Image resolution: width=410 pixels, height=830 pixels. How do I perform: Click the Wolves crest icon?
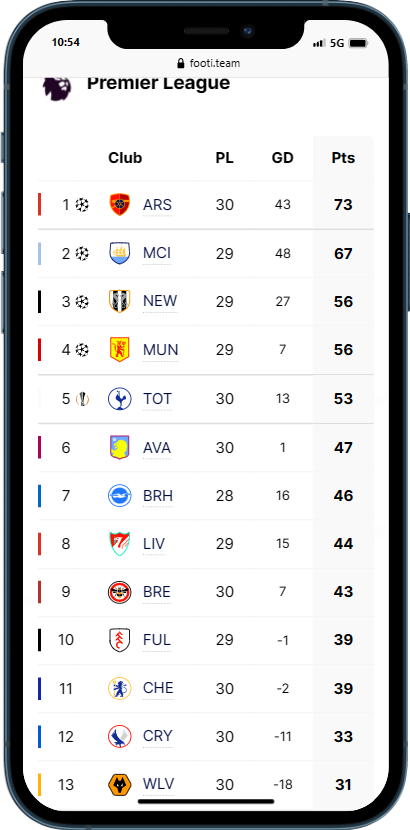120,784
